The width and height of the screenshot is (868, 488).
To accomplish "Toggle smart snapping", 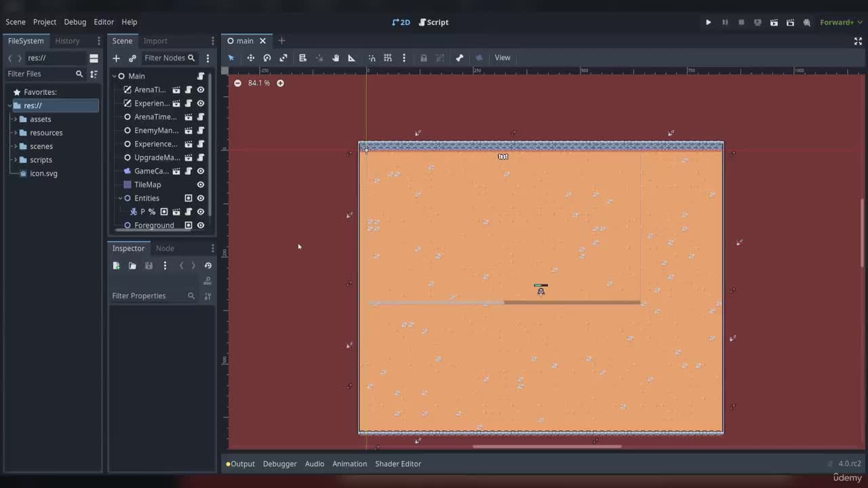I will point(372,58).
